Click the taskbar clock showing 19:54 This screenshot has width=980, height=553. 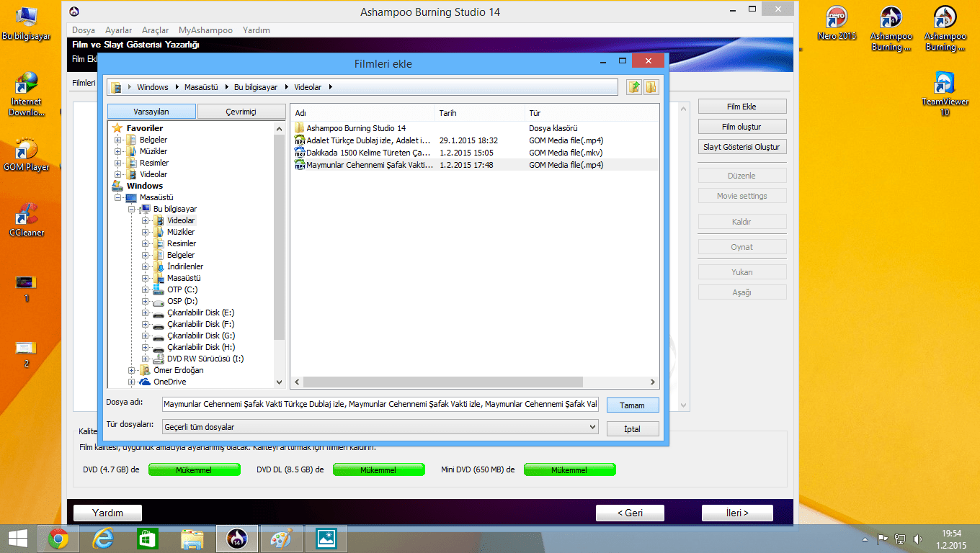click(952, 534)
